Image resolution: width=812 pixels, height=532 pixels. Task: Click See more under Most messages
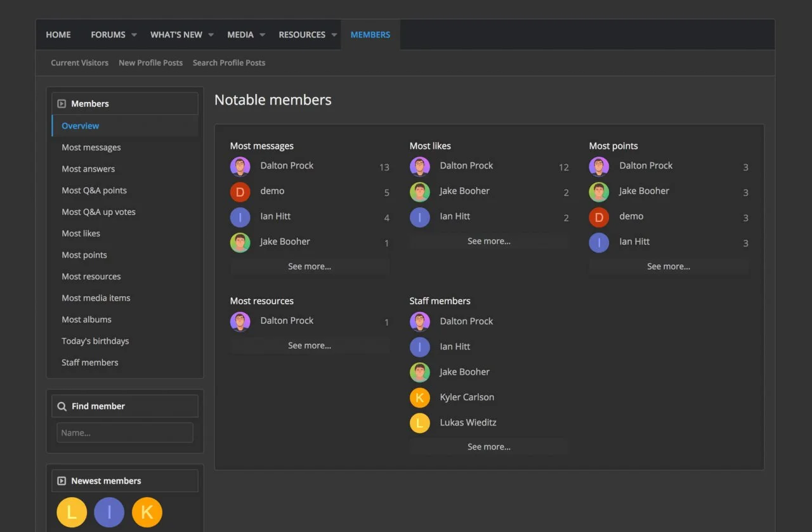point(310,266)
